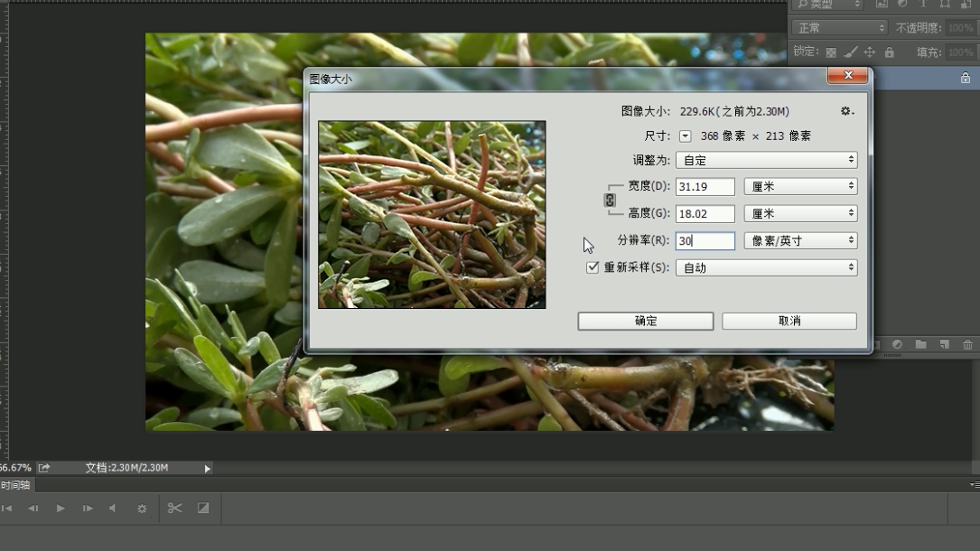Select the scissors split icon in the timeline
Screen dimensions: 980x551
click(x=174, y=508)
